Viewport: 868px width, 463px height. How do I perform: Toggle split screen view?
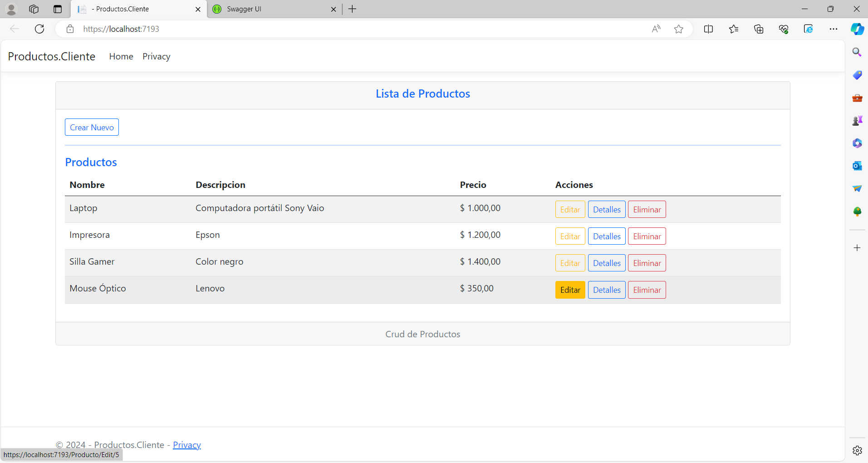[709, 29]
